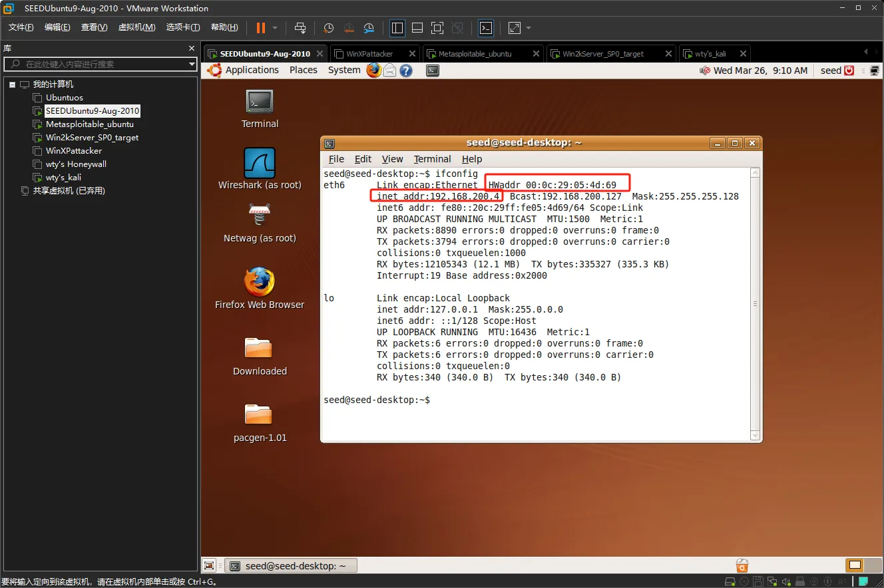The width and height of the screenshot is (884, 588).
Task: Close the SEEDUbuntu9-Aug-2010 tab
Action: pos(320,54)
